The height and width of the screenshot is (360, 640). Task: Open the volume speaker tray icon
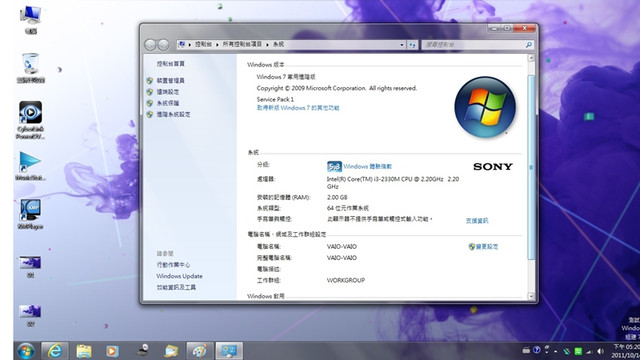click(600, 351)
